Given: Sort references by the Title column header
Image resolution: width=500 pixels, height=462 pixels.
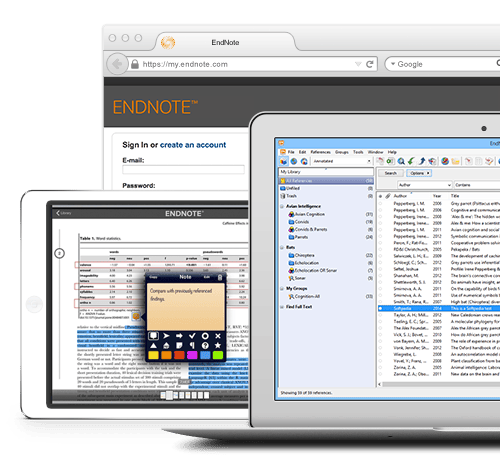Looking at the screenshot, I should coord(455,196).
